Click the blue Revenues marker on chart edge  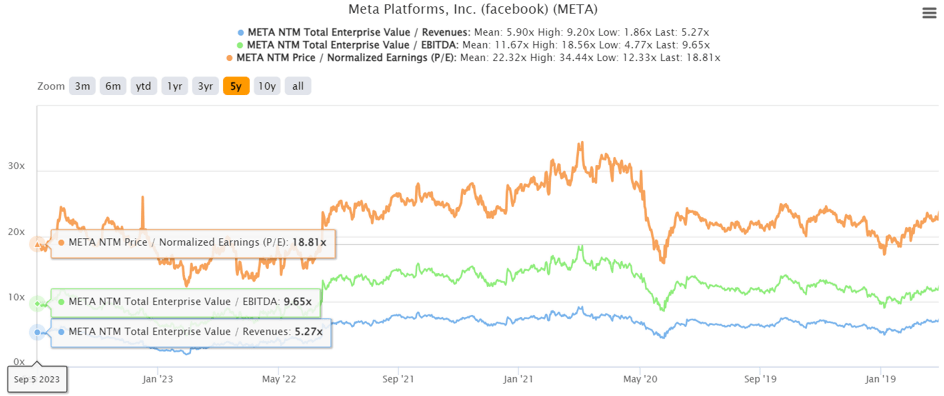pyautogui.click(x=37, y=332)
